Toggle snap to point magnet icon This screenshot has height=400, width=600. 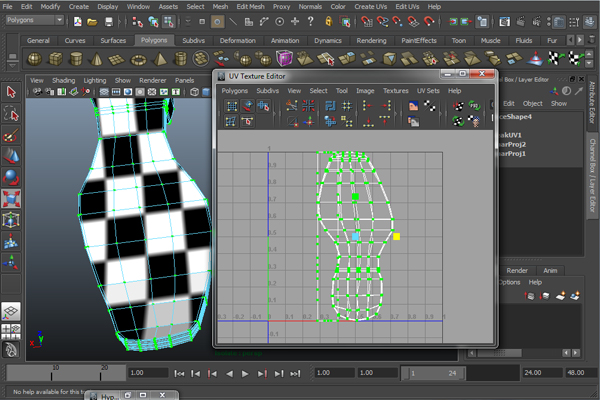tap(397, 21)
